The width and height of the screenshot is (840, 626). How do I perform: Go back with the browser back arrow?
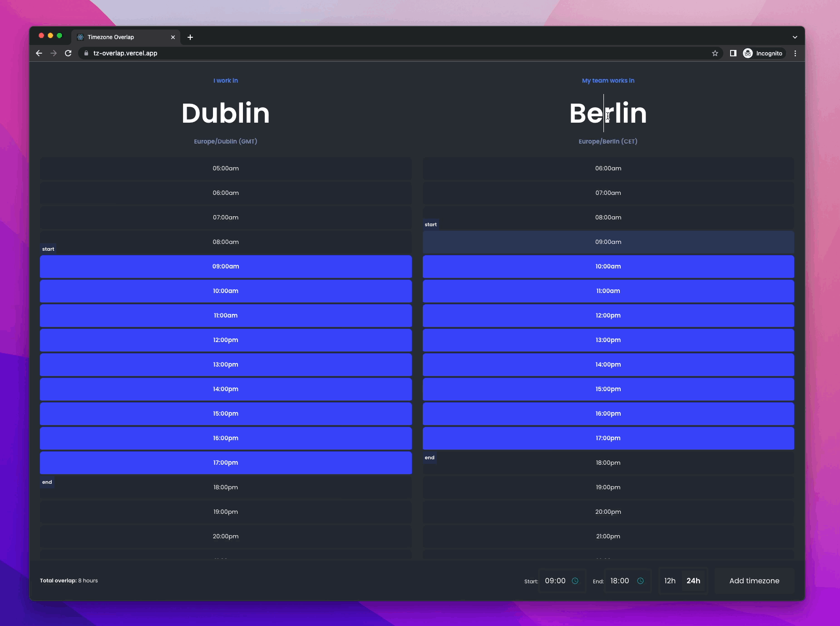point(39,53)
